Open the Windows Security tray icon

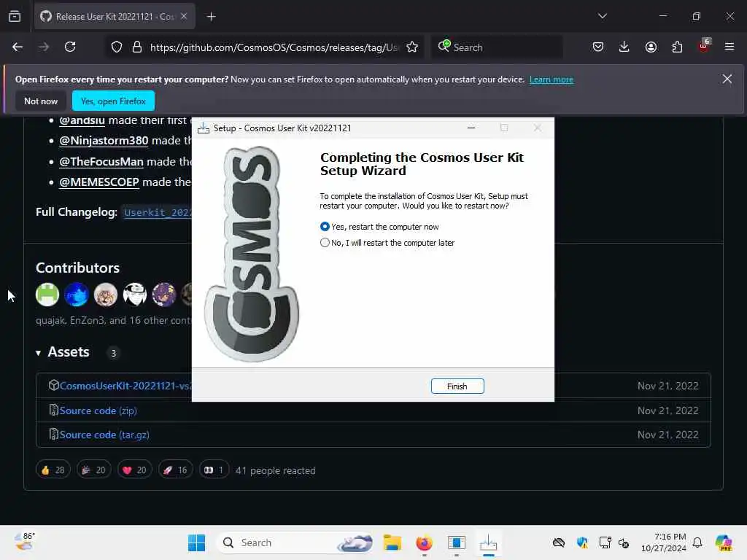pyautogui.click(x=582, y=542)
